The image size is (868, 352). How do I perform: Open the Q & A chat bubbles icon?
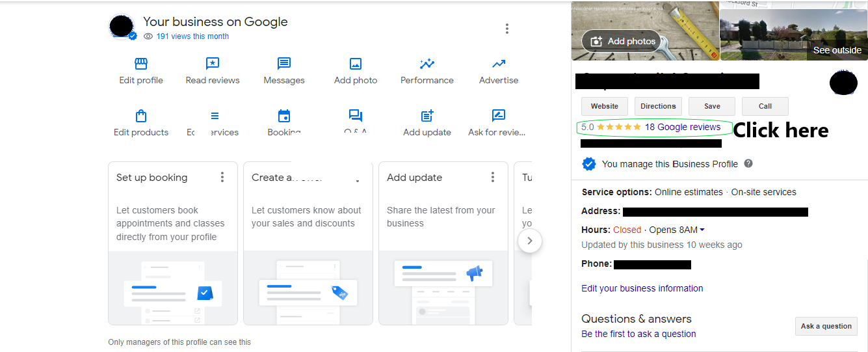[x=356, y=116]
